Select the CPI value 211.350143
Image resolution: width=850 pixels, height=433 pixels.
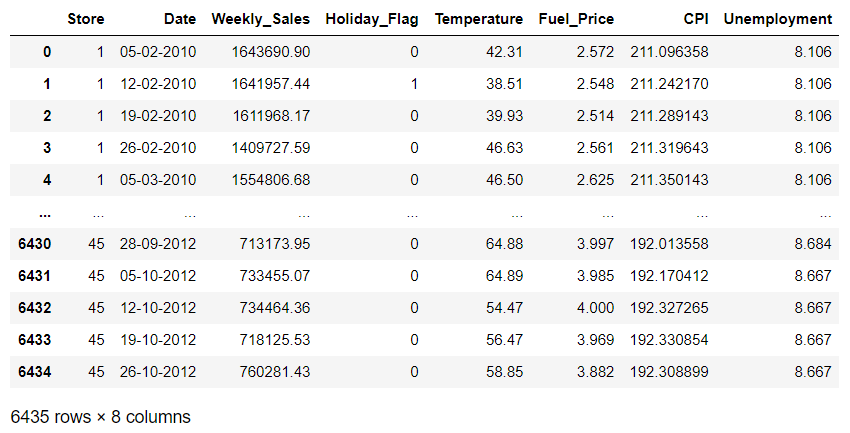669,180
